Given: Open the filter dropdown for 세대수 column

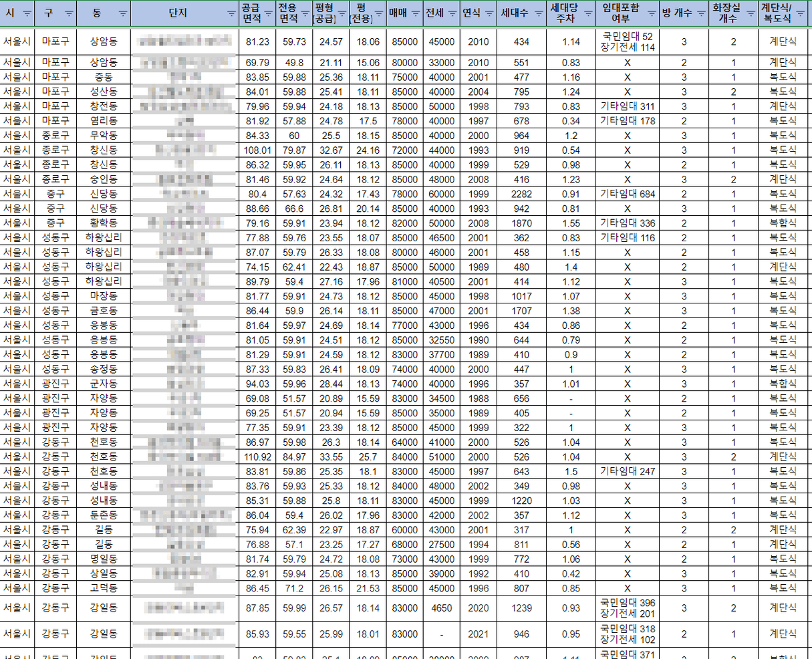Looking at the screenshot, I should [x=538, y=13].
